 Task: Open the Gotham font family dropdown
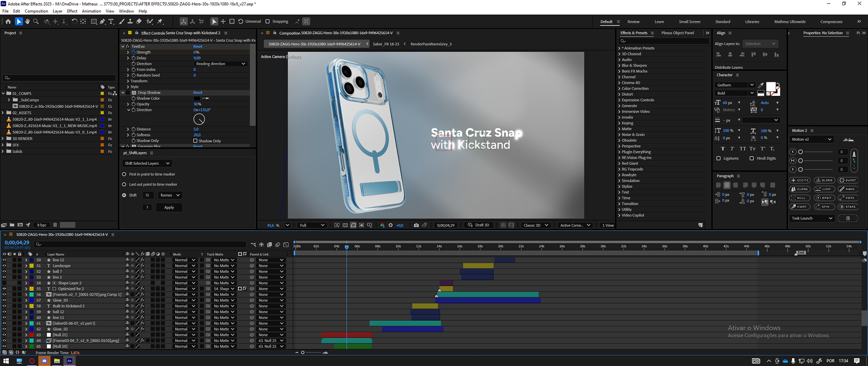[735, 85]
